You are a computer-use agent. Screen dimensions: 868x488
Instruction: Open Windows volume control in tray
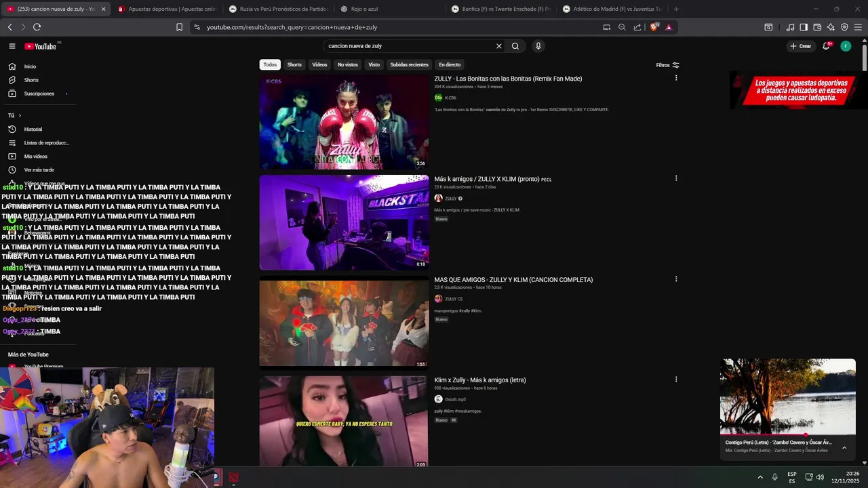[x=820, y=477]
